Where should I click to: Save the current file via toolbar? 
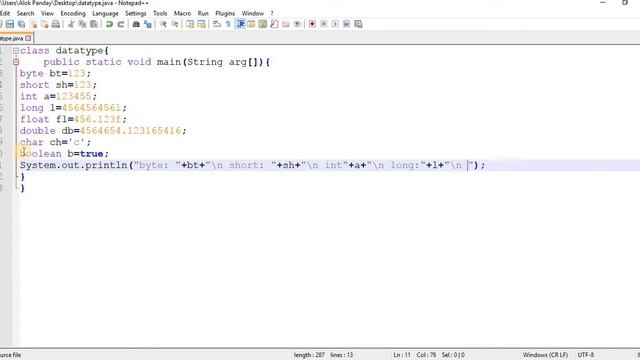10,24
